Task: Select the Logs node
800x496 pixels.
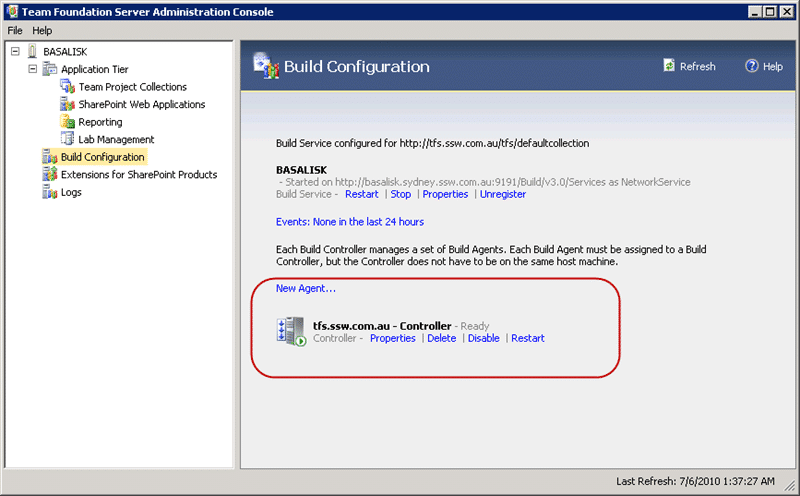Action: tap(71, 192)
